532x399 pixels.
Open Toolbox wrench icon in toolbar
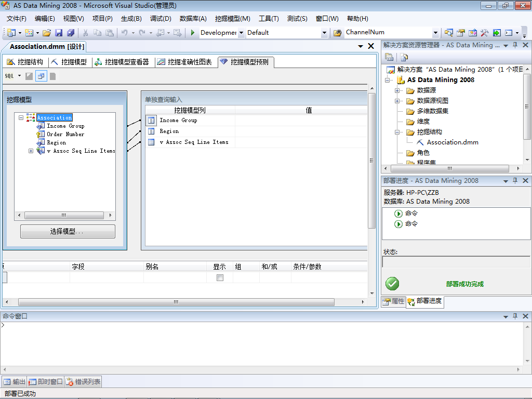click(485, 33)
